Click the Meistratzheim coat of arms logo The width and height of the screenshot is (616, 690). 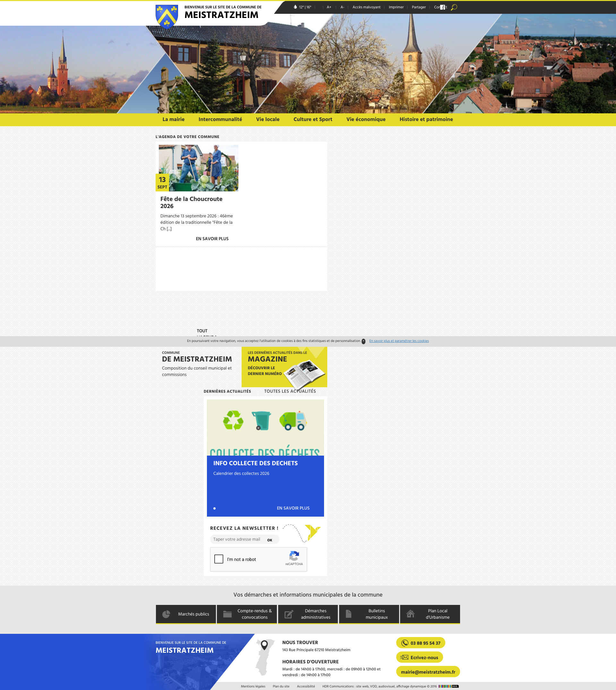(x=167, y=16)
